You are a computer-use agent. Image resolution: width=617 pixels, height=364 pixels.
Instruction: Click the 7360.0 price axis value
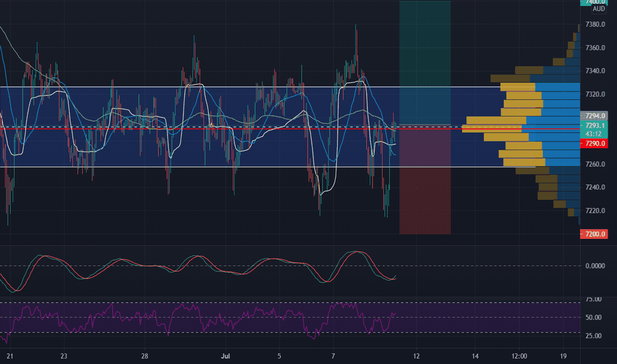click(x=595, y=48)
